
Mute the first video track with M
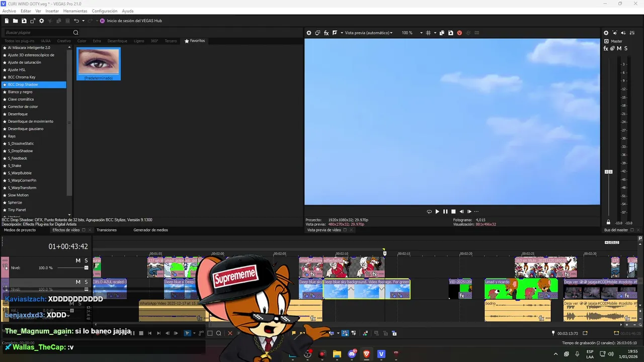tap(78, 260)
